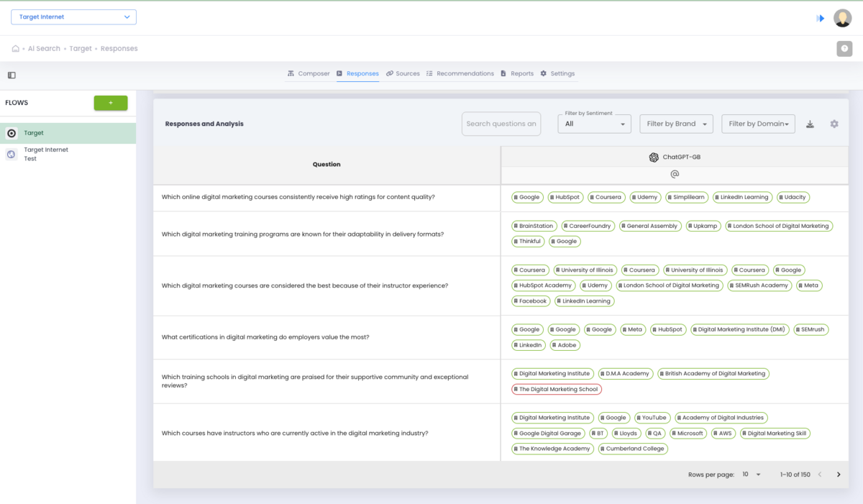Open the user profile avatar

tap(842, 19)
